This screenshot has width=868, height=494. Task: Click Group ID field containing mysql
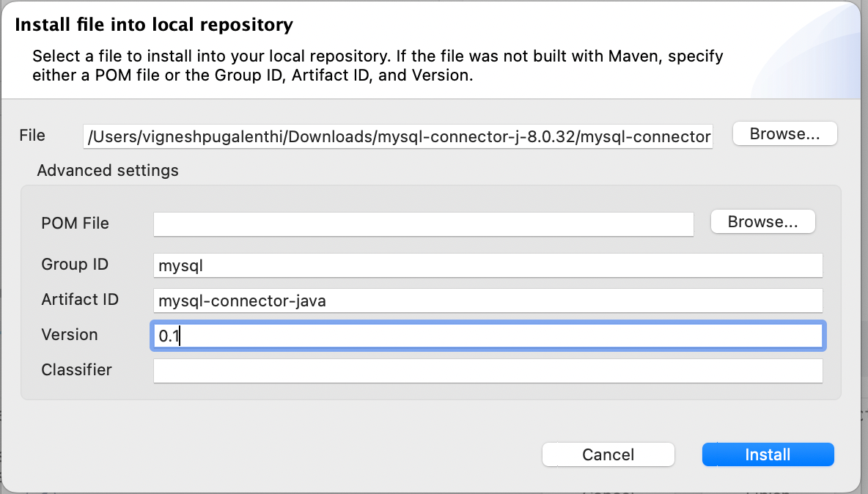488,265
